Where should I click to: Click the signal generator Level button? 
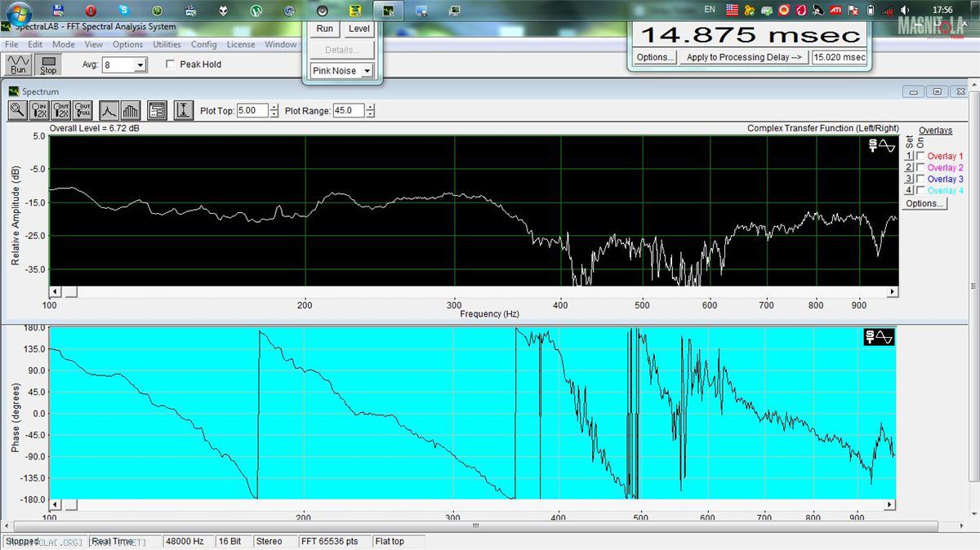tap(359, 29)
